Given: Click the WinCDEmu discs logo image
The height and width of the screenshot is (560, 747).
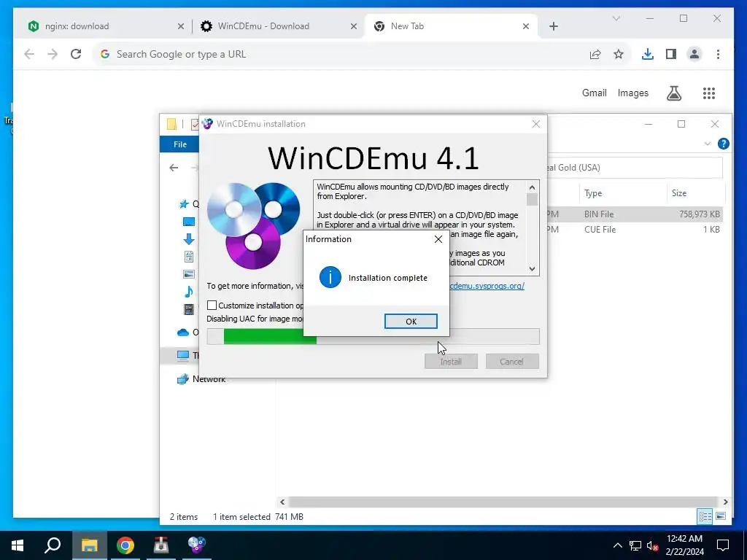Looking at the screenshot, I should pos(253,226).
